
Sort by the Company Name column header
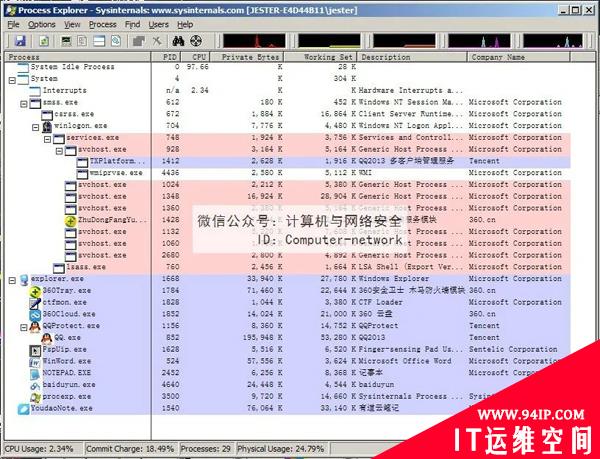pos(518,57)
